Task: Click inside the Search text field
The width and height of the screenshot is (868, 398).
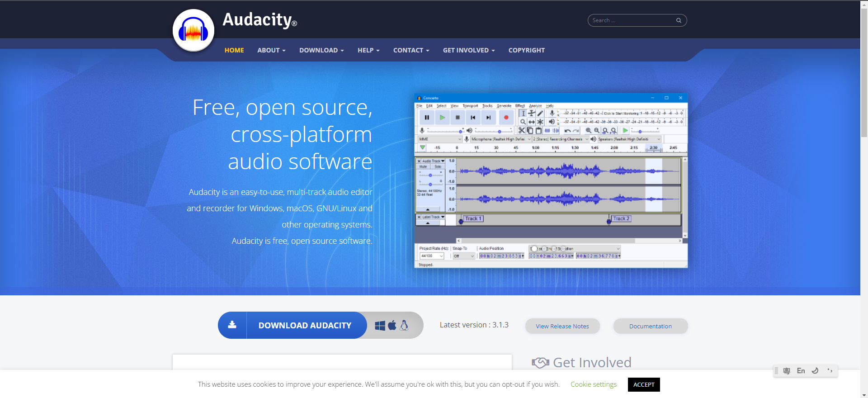Action: 631,20
